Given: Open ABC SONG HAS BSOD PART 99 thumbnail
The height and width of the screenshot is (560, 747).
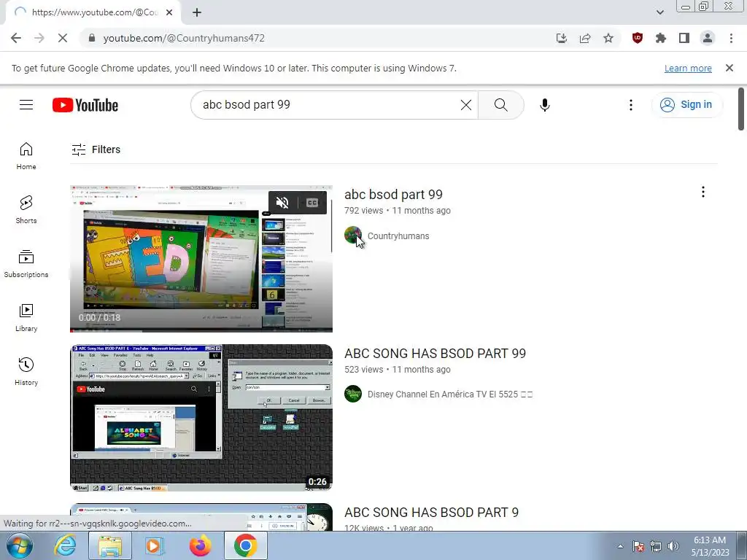Looking at the screenshot, I should pyautogui.click(x=201, y=418).
